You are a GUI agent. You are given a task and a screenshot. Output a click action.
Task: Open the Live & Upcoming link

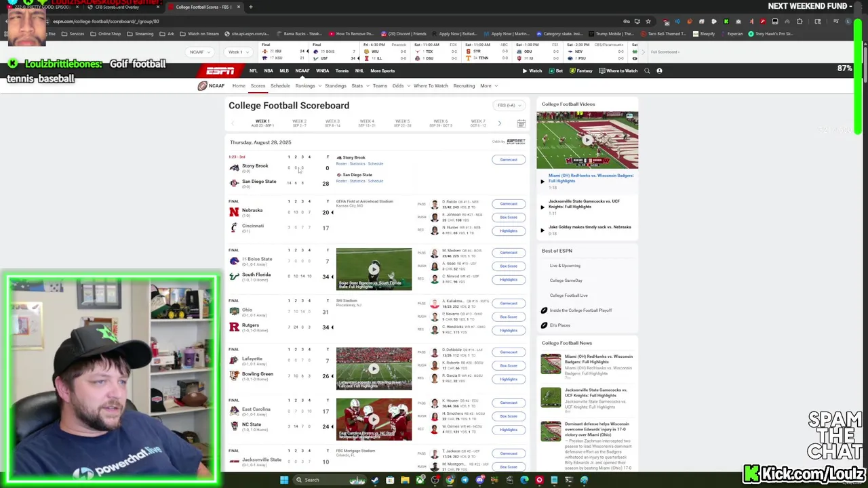565,266
